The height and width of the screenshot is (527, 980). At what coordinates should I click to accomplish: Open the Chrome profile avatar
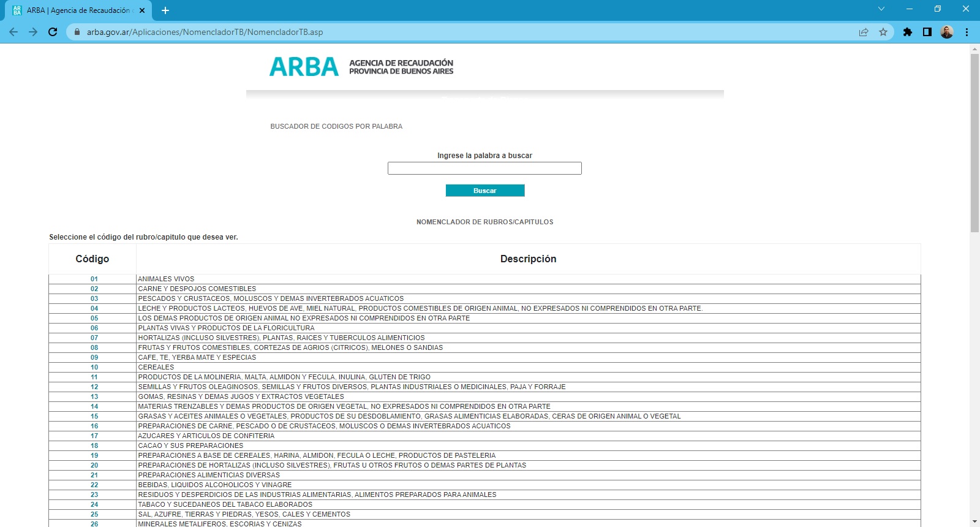(x=947, y=32)
